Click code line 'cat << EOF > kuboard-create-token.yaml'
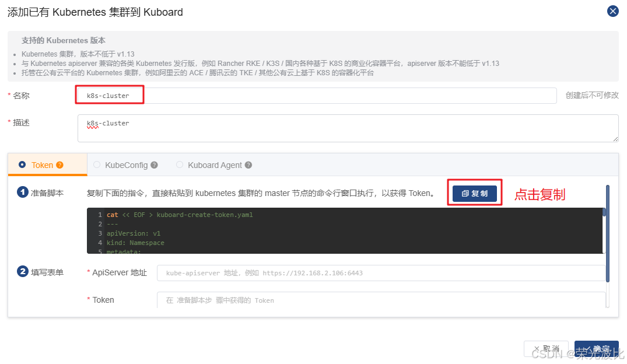The width and height of the screenshot is (627, 364). (180, 215)
